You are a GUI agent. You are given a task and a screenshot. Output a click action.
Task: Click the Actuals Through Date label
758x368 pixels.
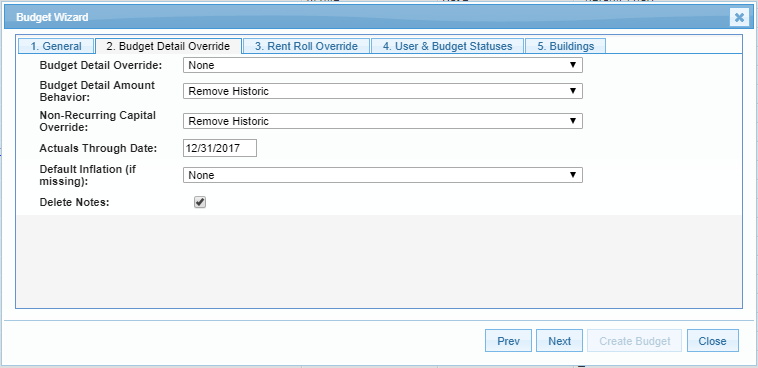pyautogui.click(x=99, y=148)
